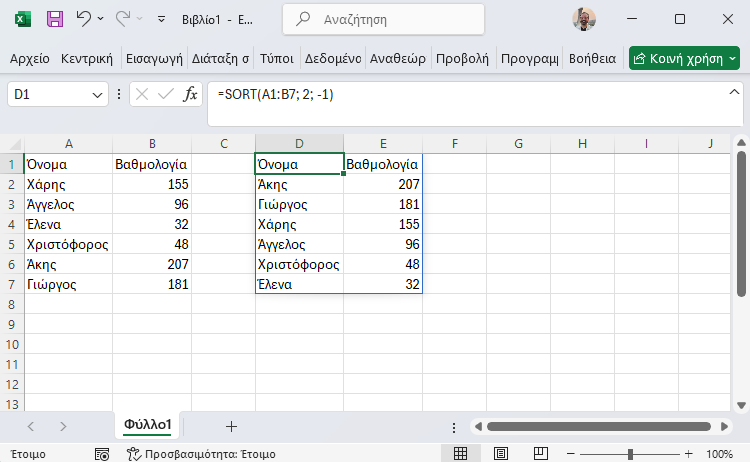Click the zoom slider handle
This screenshot has height=462, width=750.
pos(630,454)
